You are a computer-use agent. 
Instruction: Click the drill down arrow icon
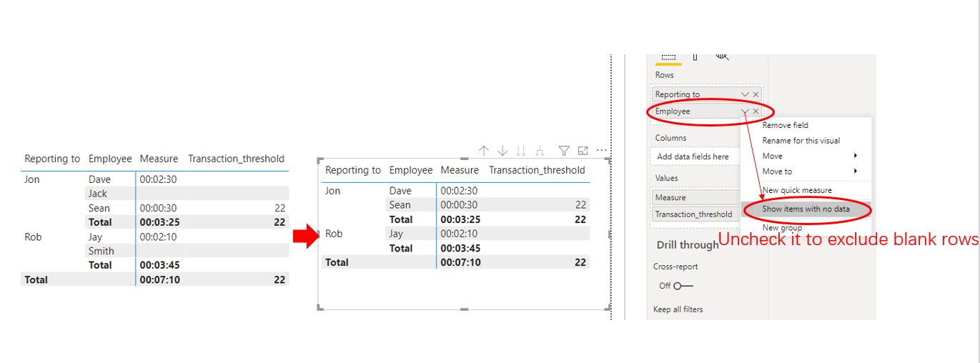[x=503, y=151]
